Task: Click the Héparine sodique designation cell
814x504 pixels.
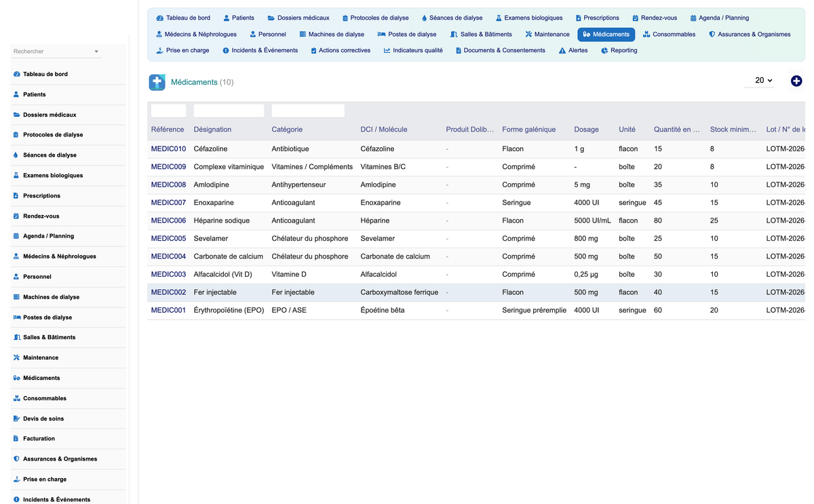Action: [x=222, y=220]
